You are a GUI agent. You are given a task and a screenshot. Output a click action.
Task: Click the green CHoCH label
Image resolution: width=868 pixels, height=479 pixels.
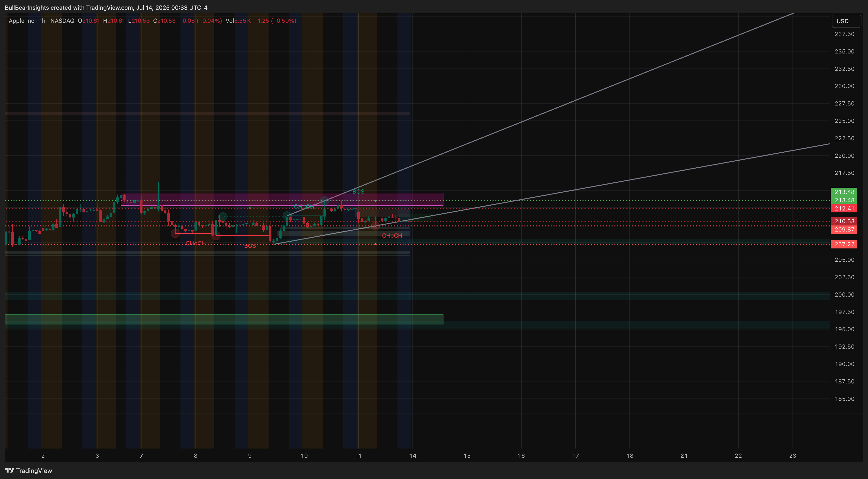pyautogui.click(x=304, y=207)
